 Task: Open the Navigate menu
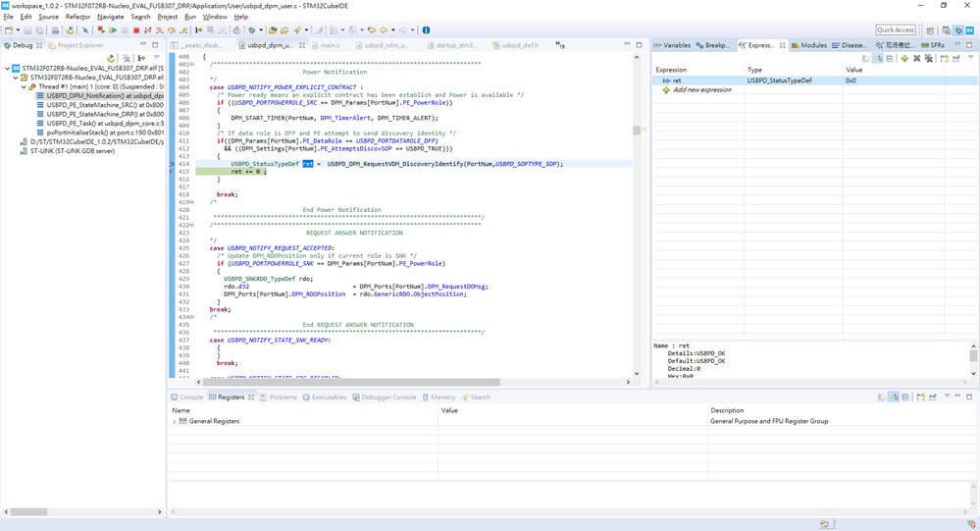click(x=111, y=17)
